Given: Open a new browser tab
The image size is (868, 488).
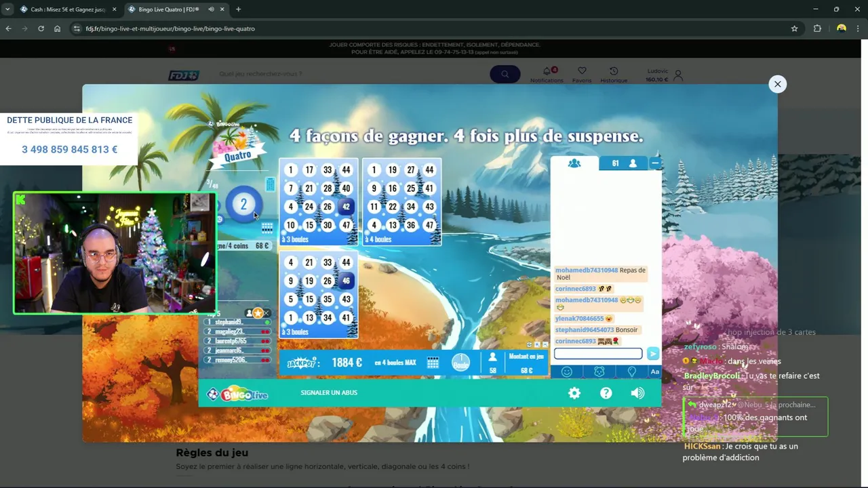Looking at the screenshot, I should tap(238, 9).
